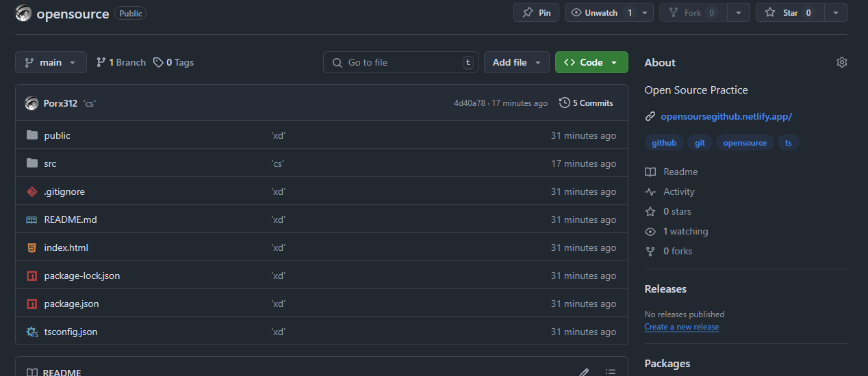Open 0 Tags link
The height and width of the screenshot is (376, 868).
[x=174, y=62]
